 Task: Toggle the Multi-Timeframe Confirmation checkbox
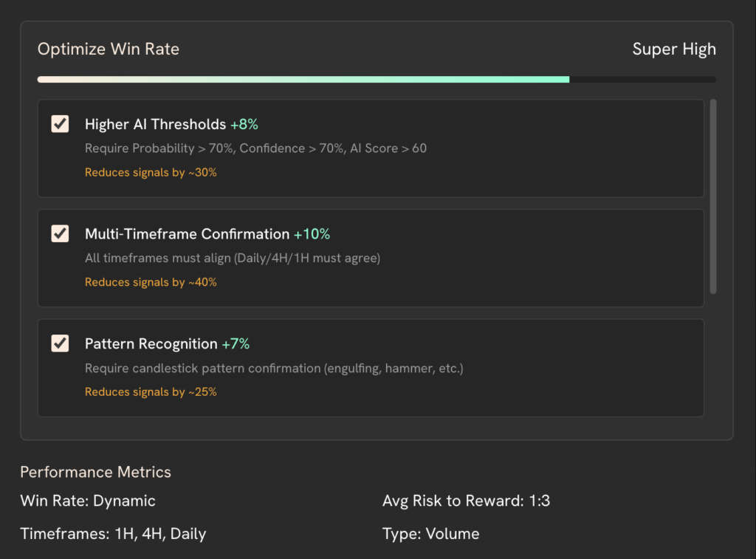point(60,233)
